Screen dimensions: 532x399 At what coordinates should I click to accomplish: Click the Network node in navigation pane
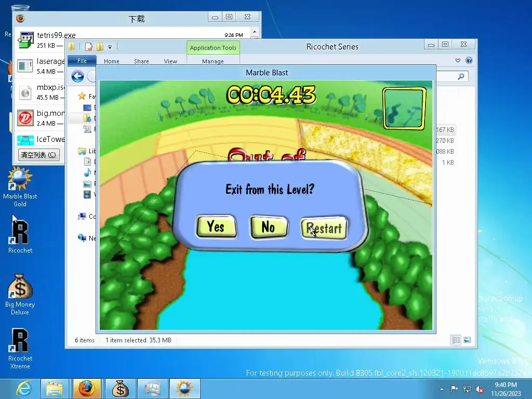(82, 238)
